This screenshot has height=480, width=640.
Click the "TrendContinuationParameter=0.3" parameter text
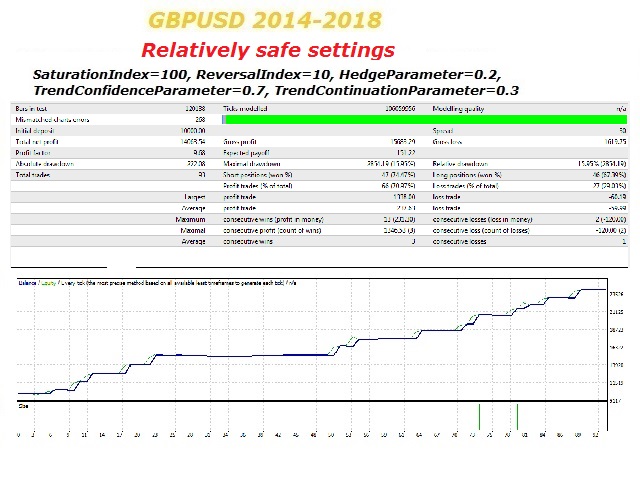[x=396, y=91]
